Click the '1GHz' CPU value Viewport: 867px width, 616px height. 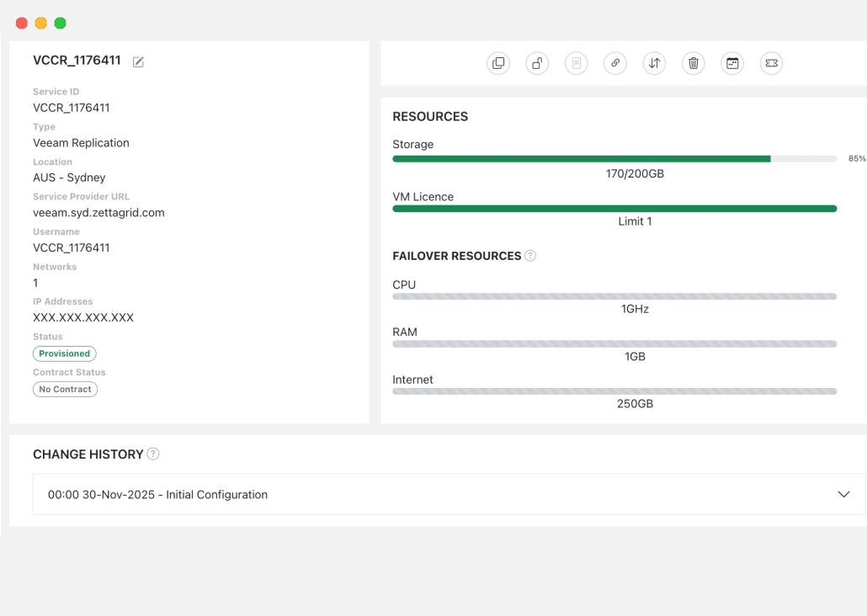tap(635, 309)
